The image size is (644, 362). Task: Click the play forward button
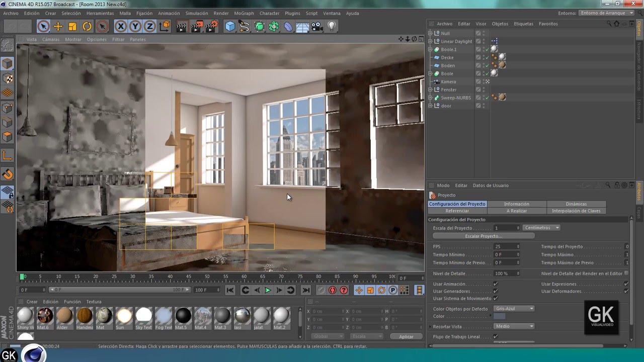268,290
